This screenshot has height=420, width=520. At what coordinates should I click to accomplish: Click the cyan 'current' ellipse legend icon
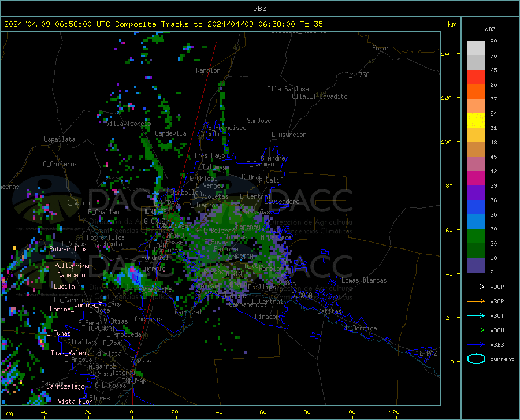[476, 359]
